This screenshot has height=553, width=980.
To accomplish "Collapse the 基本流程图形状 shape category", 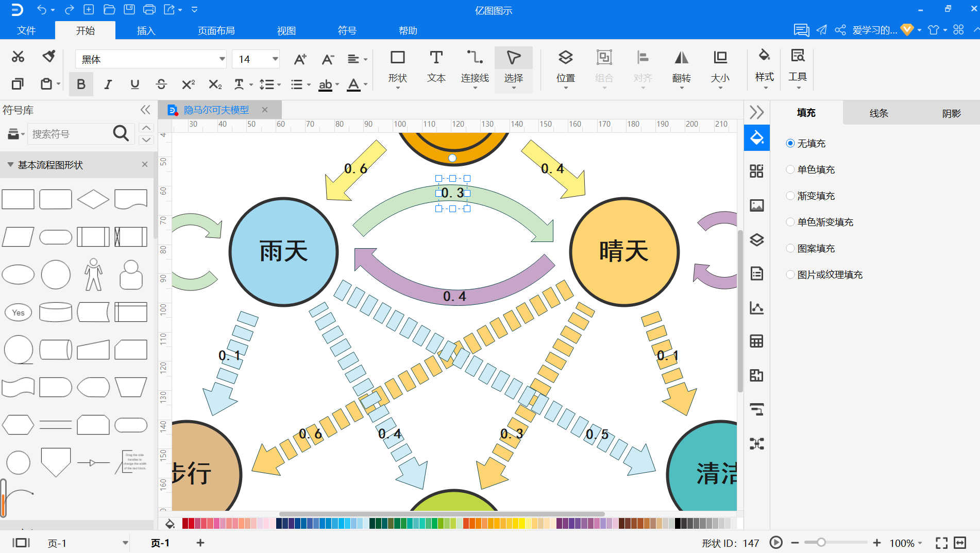I will pyautogui.click(x=10, y=165).
